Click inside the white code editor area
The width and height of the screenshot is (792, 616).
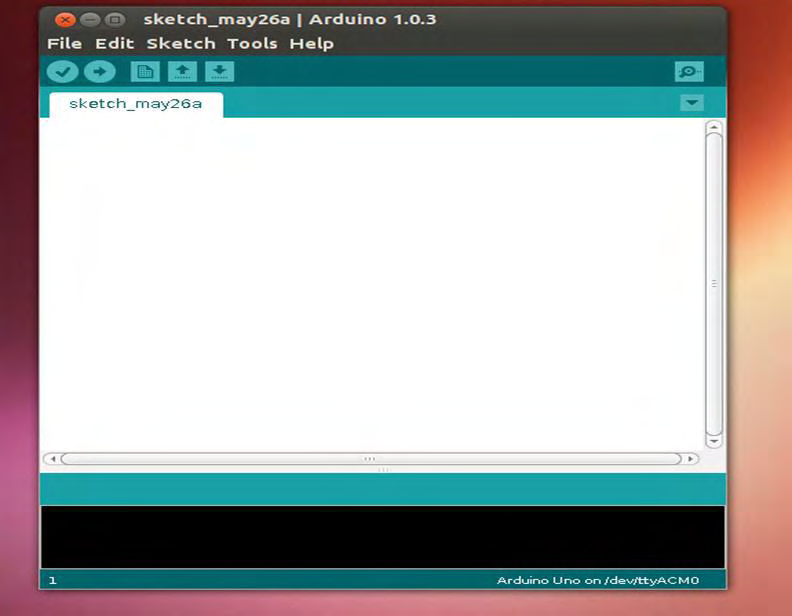[x=372, y=284]
